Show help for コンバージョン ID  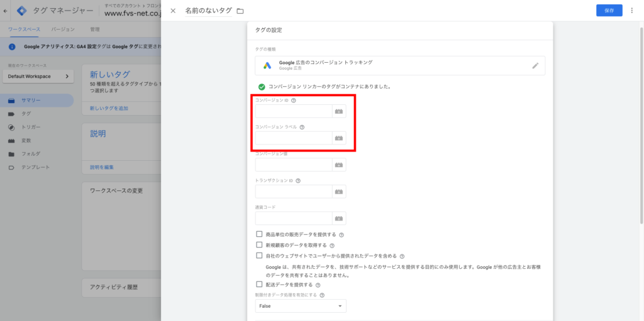(x=293, y=101)
